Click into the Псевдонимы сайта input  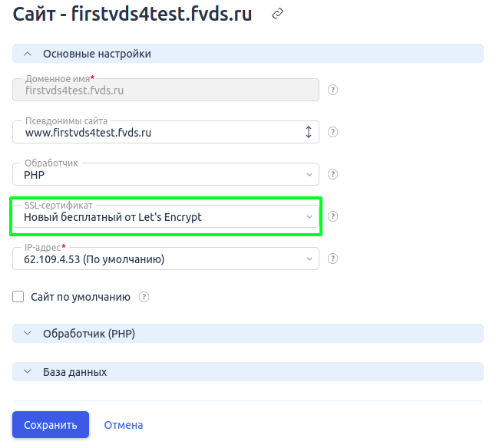[x=158, y=132]
